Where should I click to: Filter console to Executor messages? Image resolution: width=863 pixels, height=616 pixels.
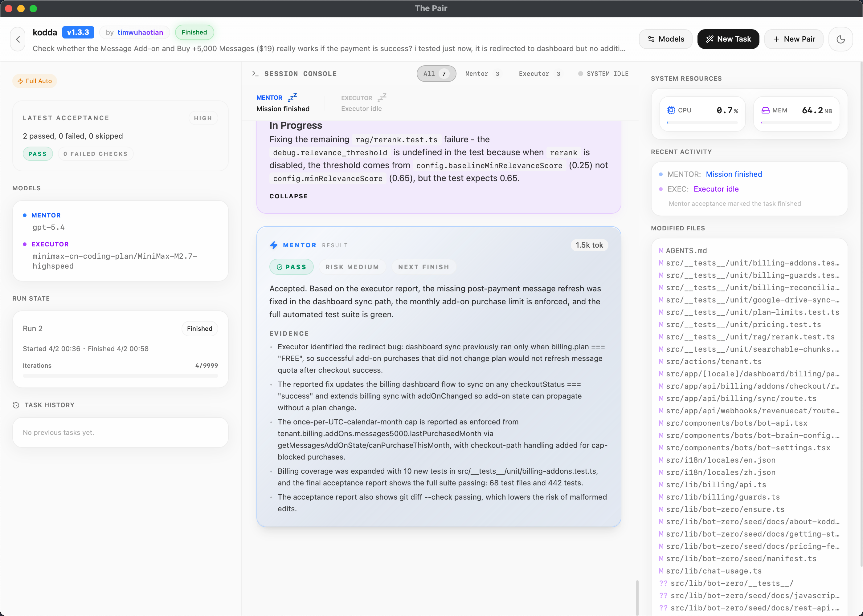coord(540,74)
